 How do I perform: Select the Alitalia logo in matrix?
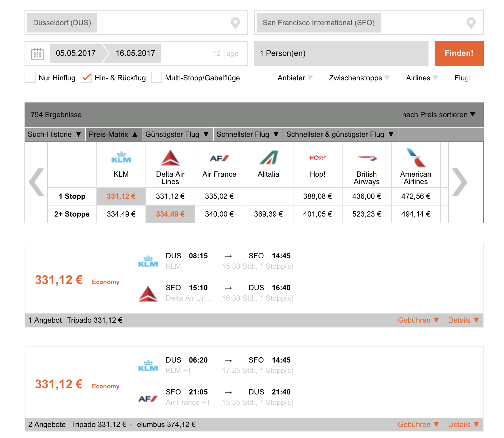tap(269, 158)
